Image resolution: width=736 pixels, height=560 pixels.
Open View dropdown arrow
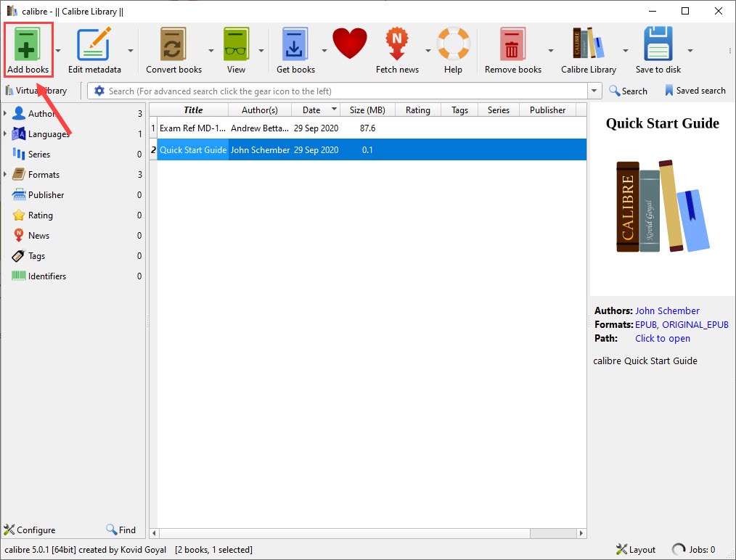pos(261,50)
